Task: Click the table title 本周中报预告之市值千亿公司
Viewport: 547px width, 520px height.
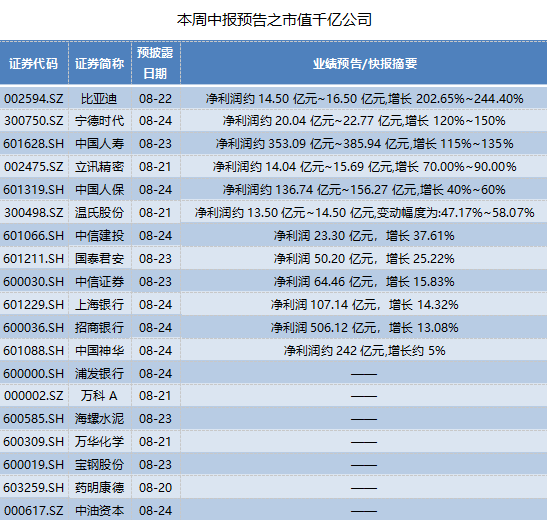Action: point(275,20)
